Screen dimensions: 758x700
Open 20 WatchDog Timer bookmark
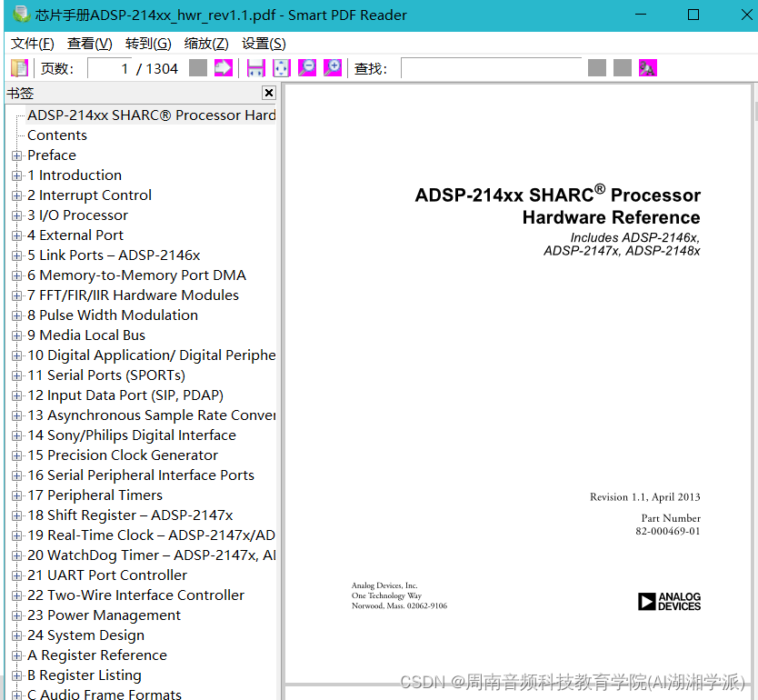tap(151, 555)
